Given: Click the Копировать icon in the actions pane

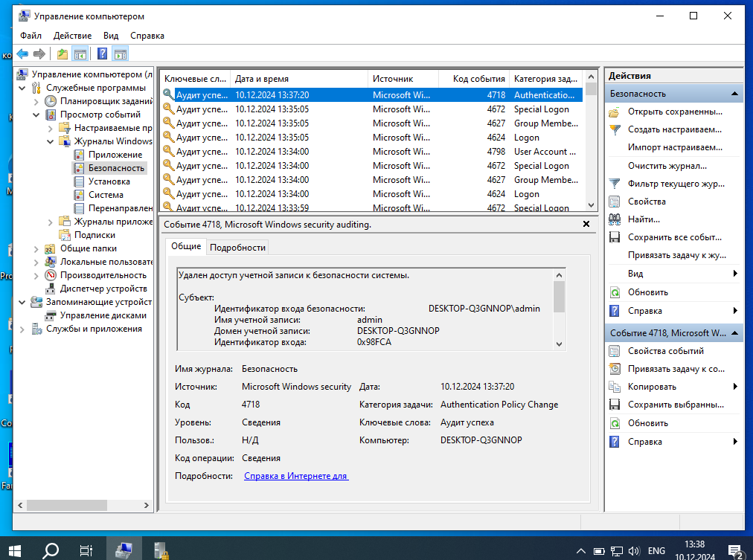Looking at the screenshot, I should pos(614,387).
